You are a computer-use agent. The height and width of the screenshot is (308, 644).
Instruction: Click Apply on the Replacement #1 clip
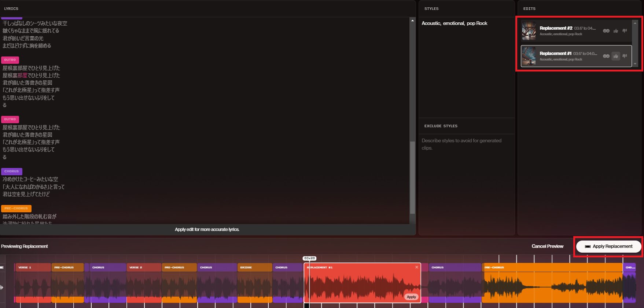coord(411,297)
